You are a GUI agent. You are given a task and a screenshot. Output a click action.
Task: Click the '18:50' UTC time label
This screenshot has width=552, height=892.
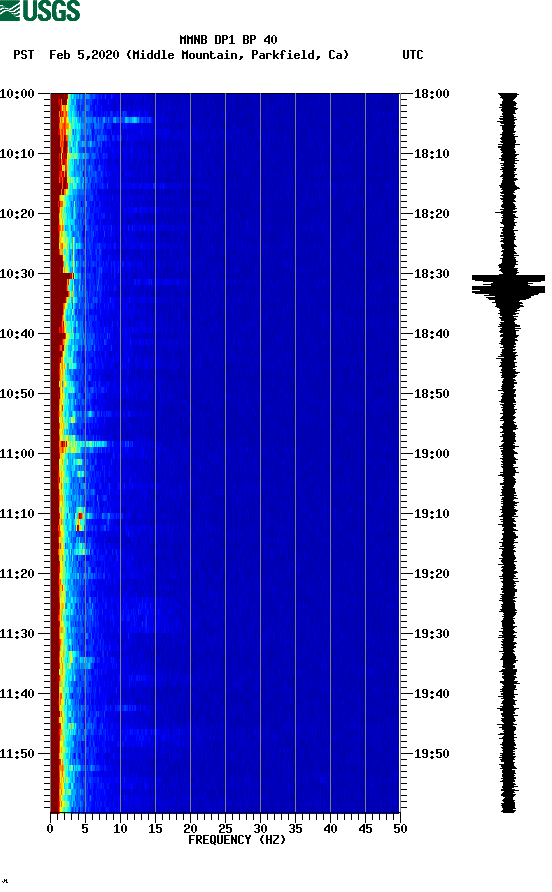[431, 394]
